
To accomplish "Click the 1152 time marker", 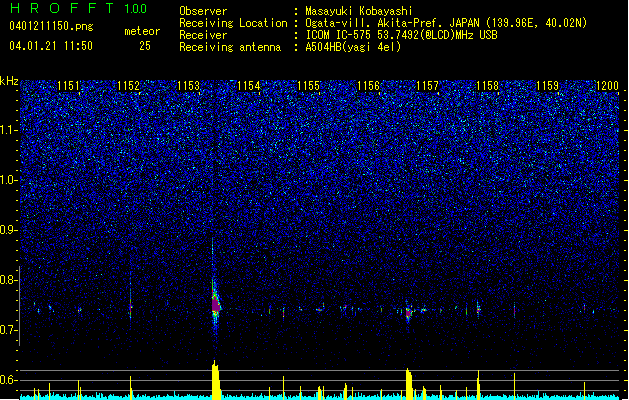I will pos(128,86).
